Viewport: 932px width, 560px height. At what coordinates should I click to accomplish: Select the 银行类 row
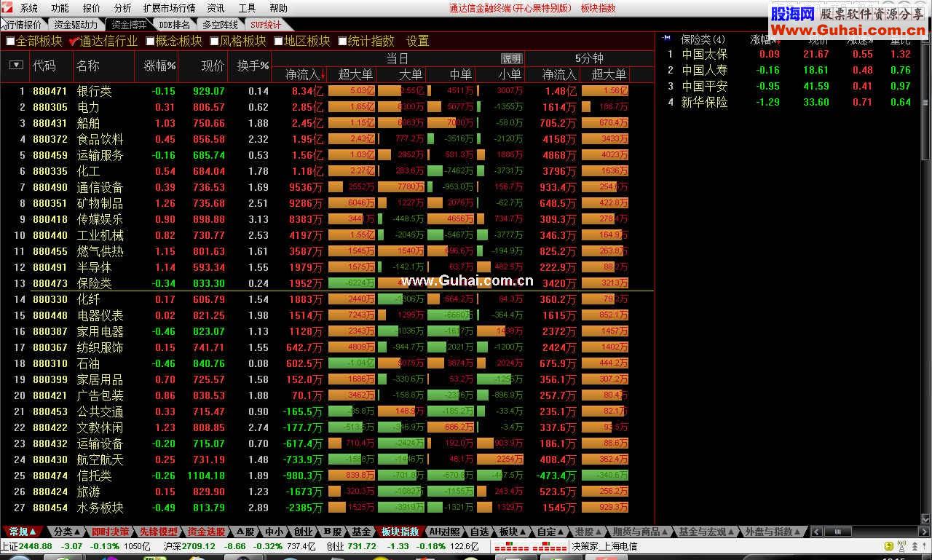tap(327, 92)
